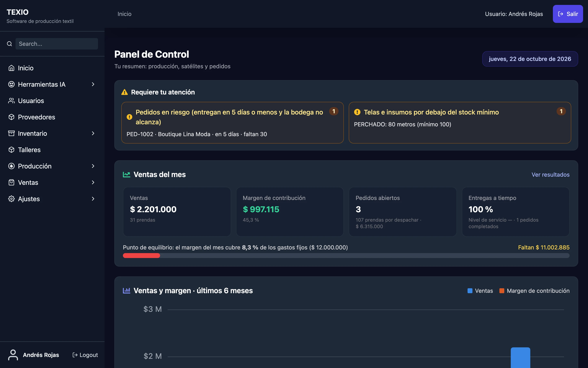This screenshot has width=588, height=368.
Task: Select the Pedidos abiertos card
Action: [x=403, y=212]
